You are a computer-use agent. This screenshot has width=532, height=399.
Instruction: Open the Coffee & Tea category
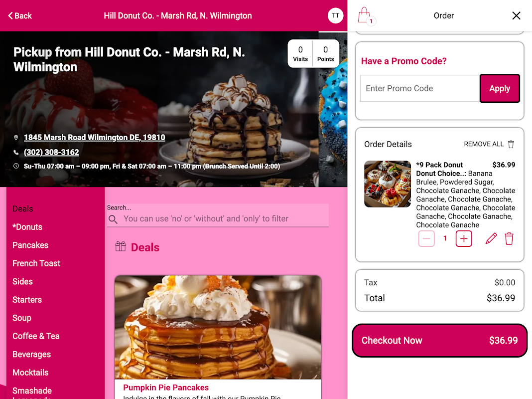(x=36, y=336)
